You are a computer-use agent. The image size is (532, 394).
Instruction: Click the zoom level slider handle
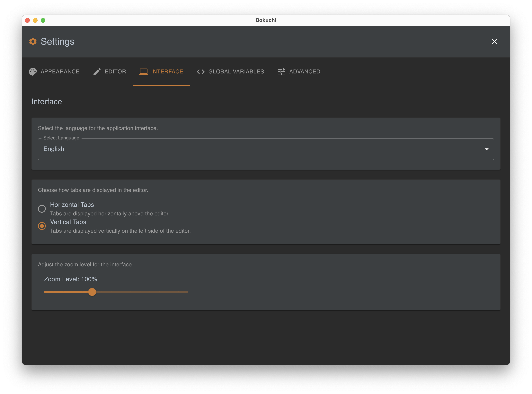(92, 292)
